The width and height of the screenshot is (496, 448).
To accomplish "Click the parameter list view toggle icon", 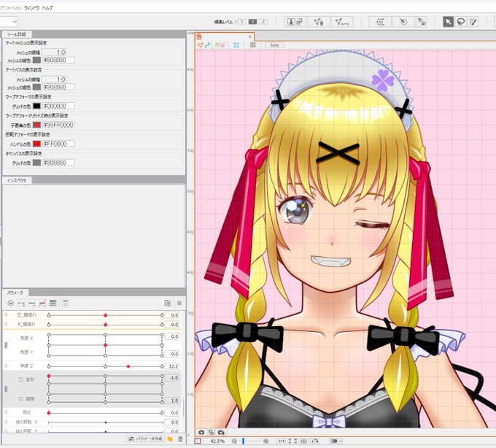I will coord(53,303).
